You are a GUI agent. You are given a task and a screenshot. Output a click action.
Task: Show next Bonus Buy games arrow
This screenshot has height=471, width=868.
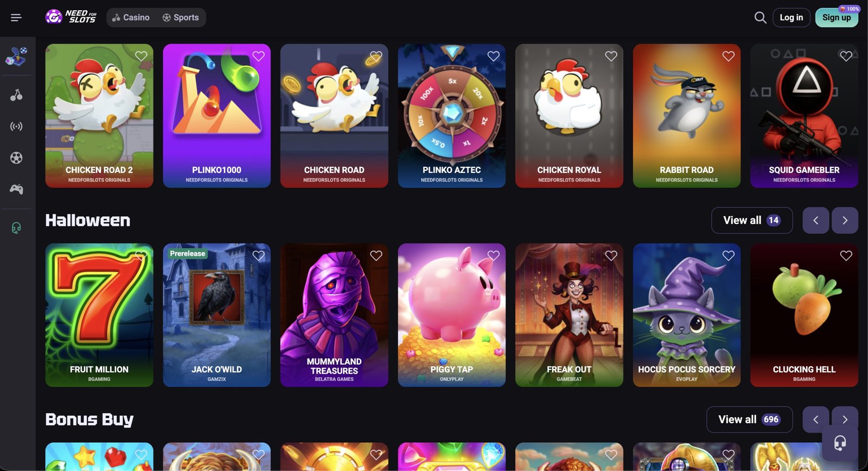pos(845,420)
